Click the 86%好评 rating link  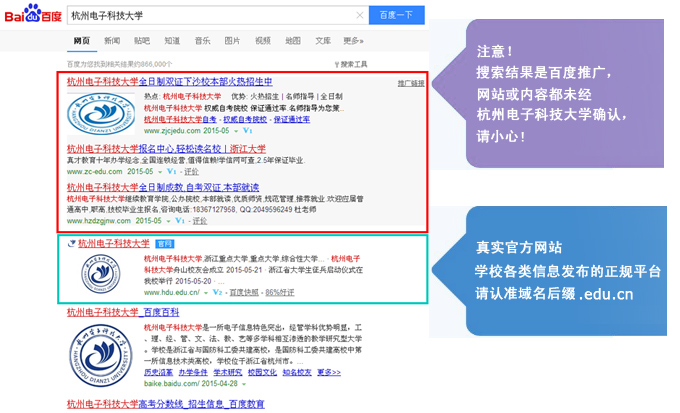point(280,293)
